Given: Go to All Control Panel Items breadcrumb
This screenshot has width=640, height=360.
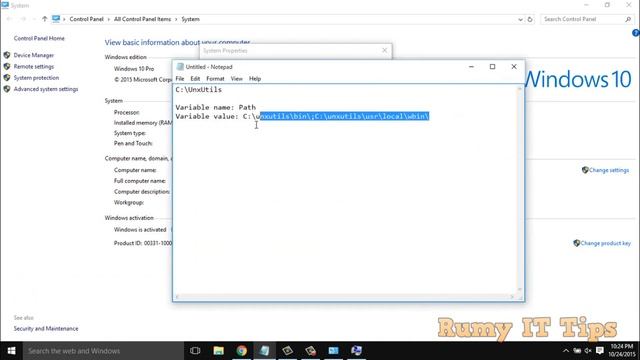Looking at the screenshot, I should coord(142,19).
